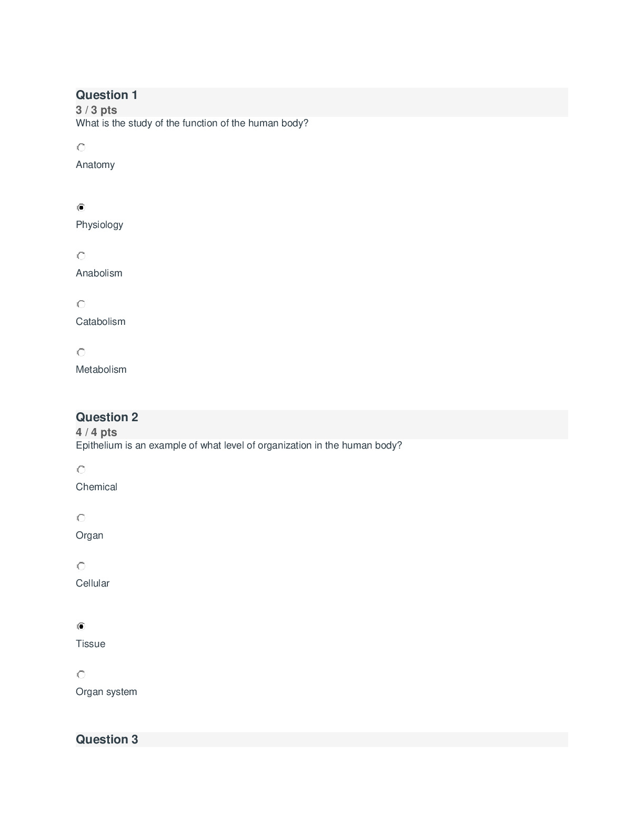Click the 4 / 4 pts score
644x834 pixels.
pyautogui.click(x=96, y=432)
